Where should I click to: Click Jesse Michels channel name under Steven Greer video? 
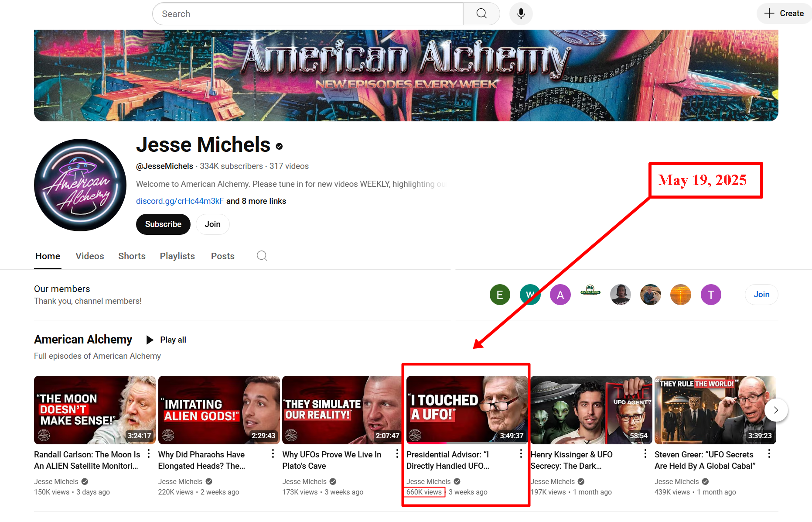(677, 482)
